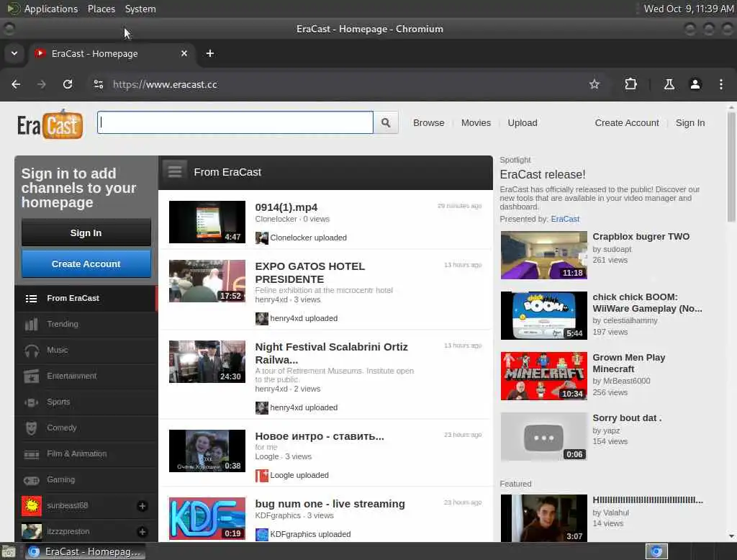Screen dimensions: 737x560
Task: Expand the tab search dropdown
Action: (x=14, y=53)
